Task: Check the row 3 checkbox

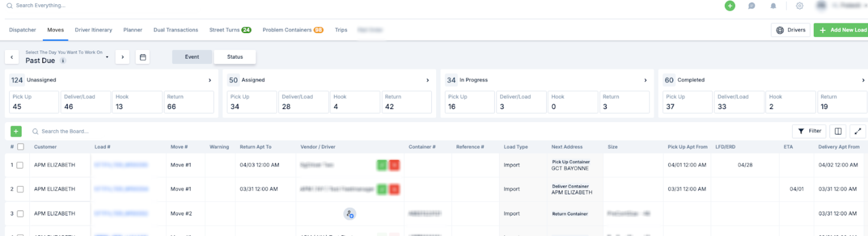Action: click(20, 213)
